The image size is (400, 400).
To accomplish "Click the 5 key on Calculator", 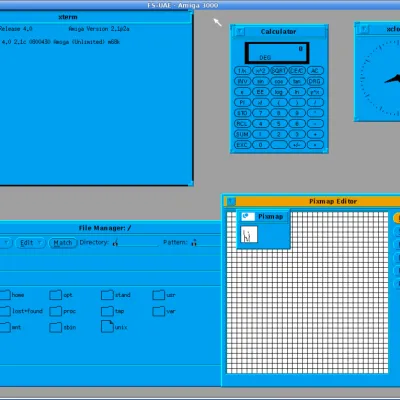I will [x=279, y=124].
